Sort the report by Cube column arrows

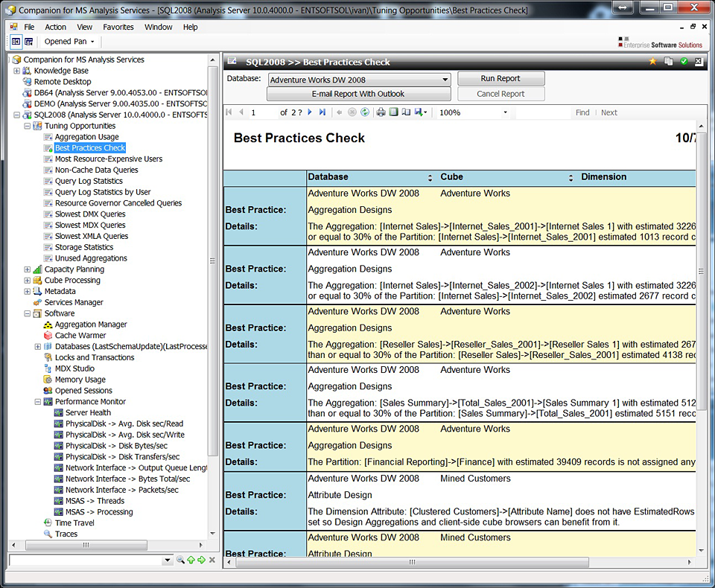point(571,178)
